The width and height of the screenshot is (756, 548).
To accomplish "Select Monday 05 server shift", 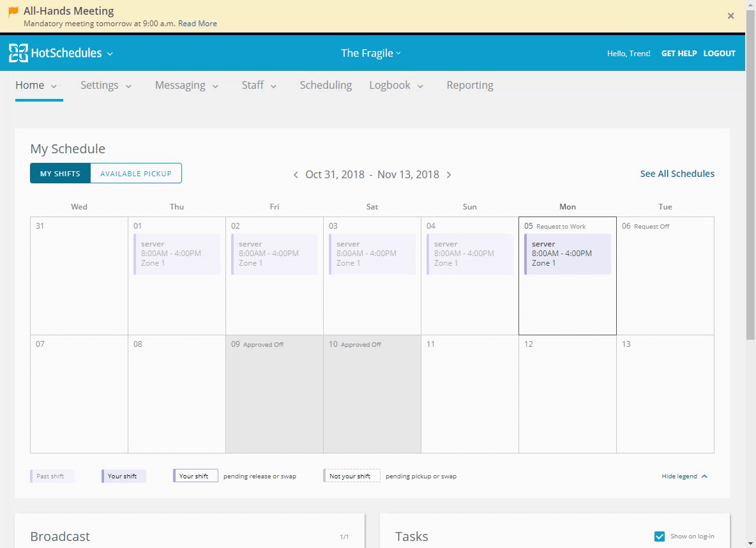I will click(x=567, y=254).
